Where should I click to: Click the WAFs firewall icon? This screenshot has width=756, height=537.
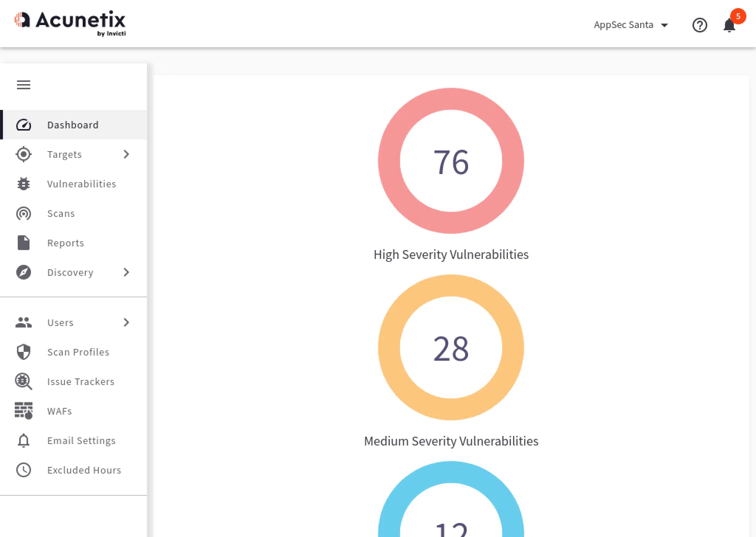coord(24,411)
